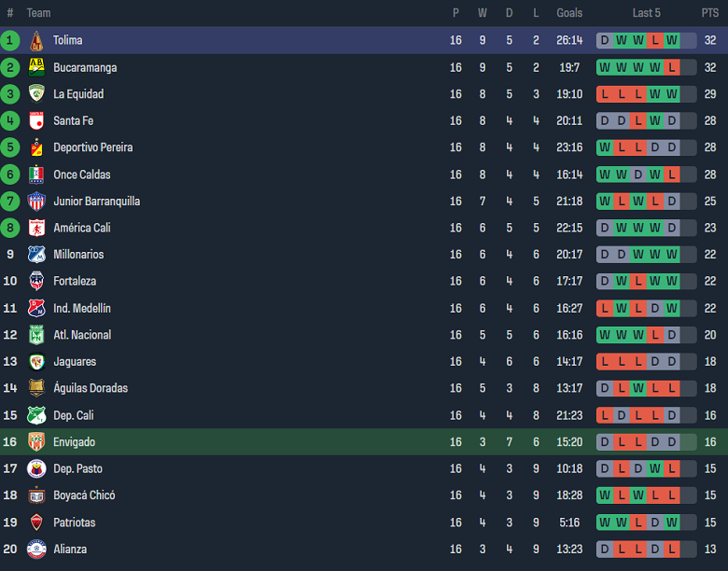Select the Once Caldas team name
The width and height of the screenshot is (728, 571).
82,174
